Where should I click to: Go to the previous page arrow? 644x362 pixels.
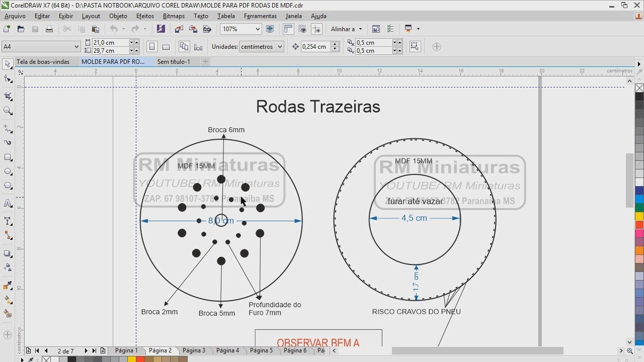point(46,351)
